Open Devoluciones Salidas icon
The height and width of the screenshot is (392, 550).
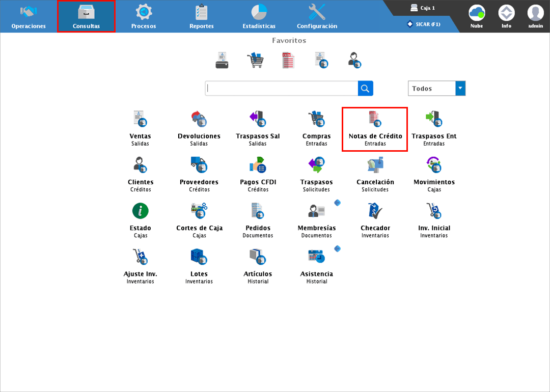click(x=199, y=120)
